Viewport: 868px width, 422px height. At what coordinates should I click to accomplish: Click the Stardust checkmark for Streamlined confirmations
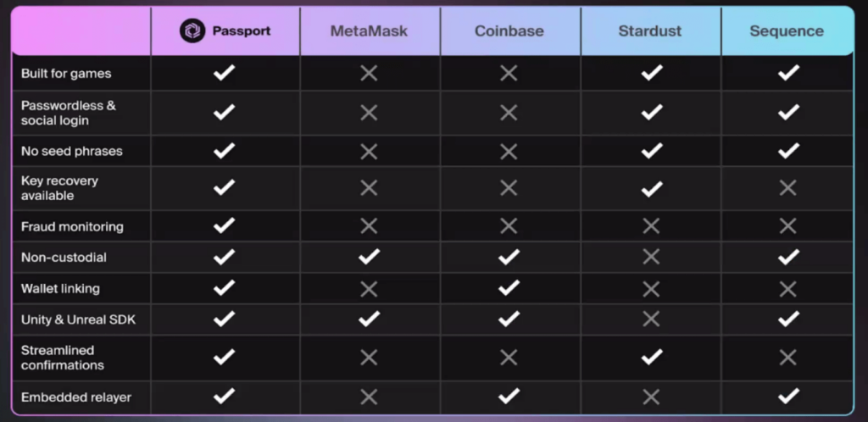651,357
